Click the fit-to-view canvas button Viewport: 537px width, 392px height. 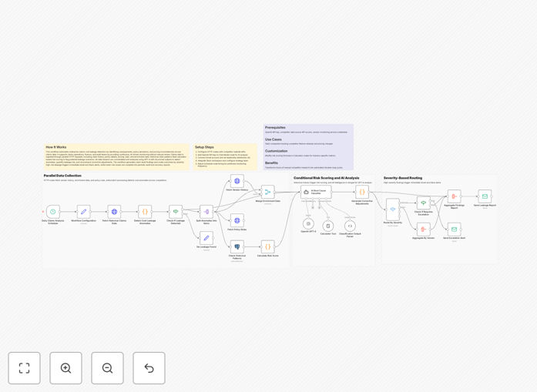point(25,368)
